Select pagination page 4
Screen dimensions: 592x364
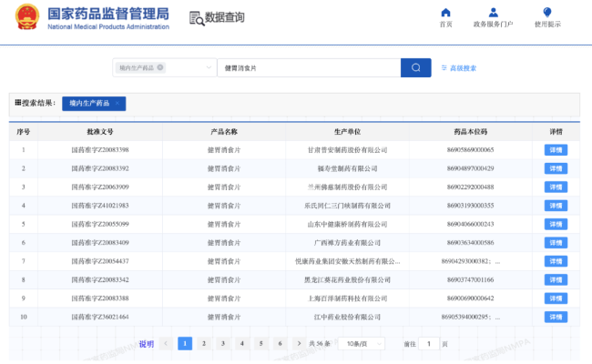242,343
